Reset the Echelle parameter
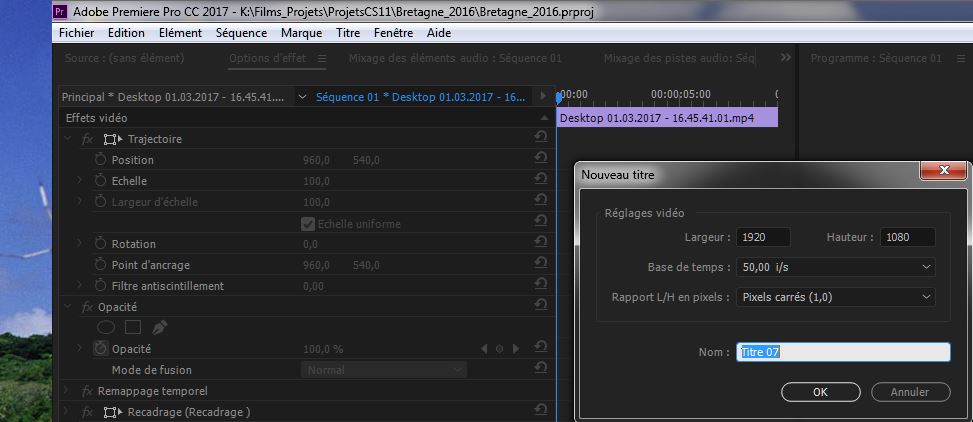The image size is (973, 422). 540,179
